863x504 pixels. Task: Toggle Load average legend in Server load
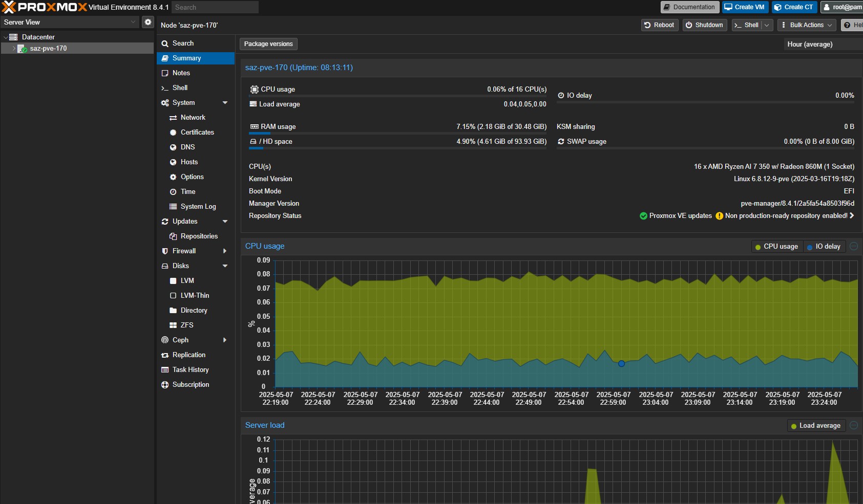tap(815, 426)
